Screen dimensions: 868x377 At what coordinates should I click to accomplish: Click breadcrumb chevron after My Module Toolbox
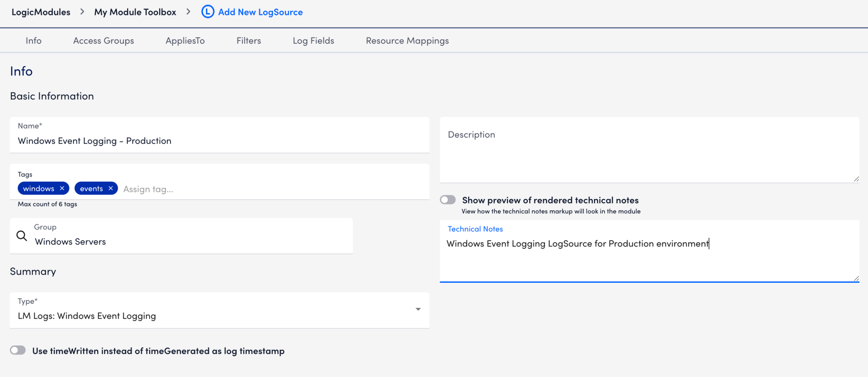188,12
